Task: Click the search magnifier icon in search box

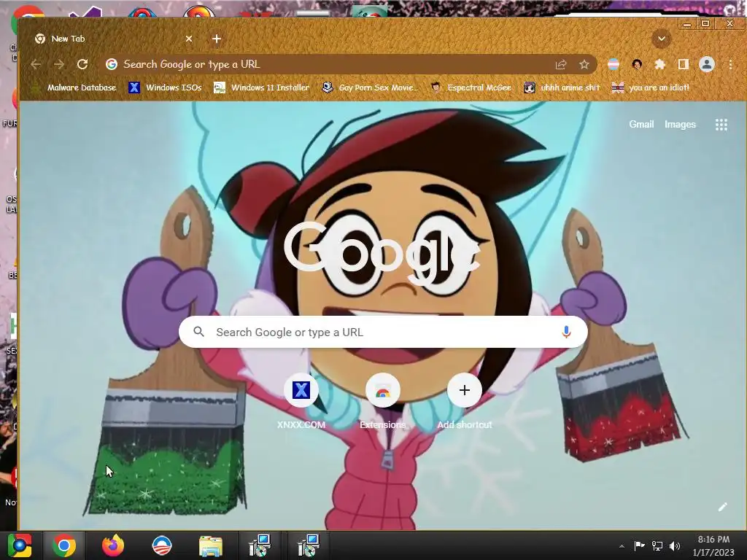Action: [199, 332]
